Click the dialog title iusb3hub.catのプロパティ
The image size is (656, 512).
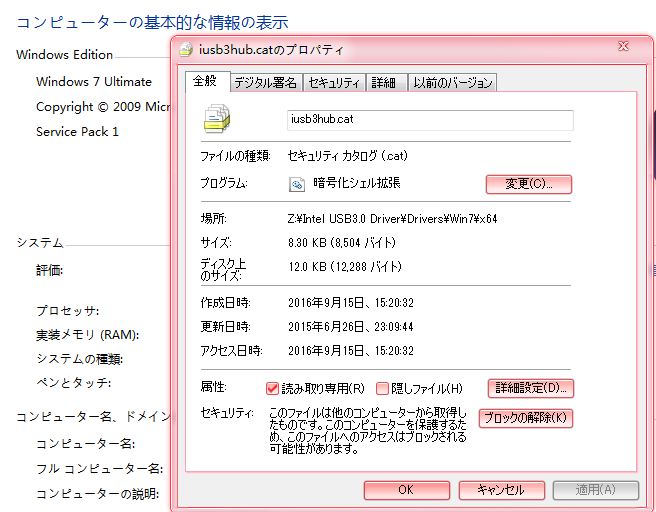click(x=271, y=50)
